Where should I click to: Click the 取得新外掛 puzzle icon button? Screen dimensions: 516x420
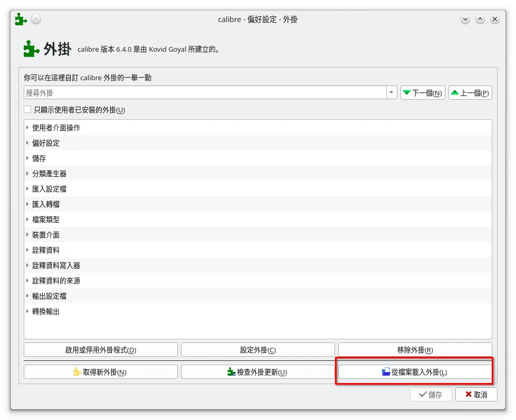[101, 372]
